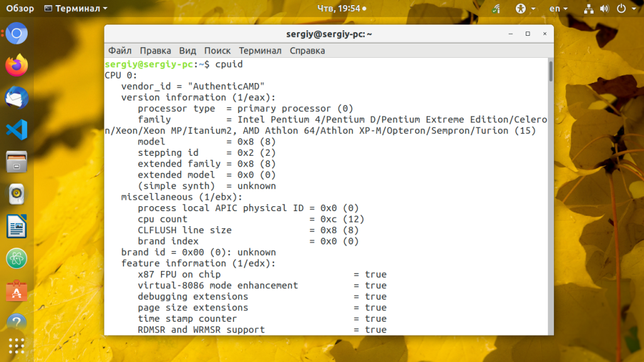
Task: Open the Поиск menu in terminal
Action: pyautogui.click(x=218, y=50)
